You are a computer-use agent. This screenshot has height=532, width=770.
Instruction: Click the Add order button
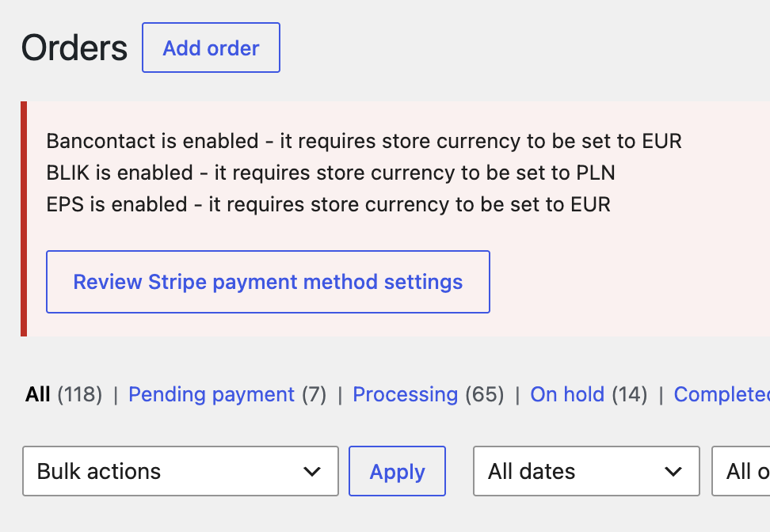coord(212,47)
